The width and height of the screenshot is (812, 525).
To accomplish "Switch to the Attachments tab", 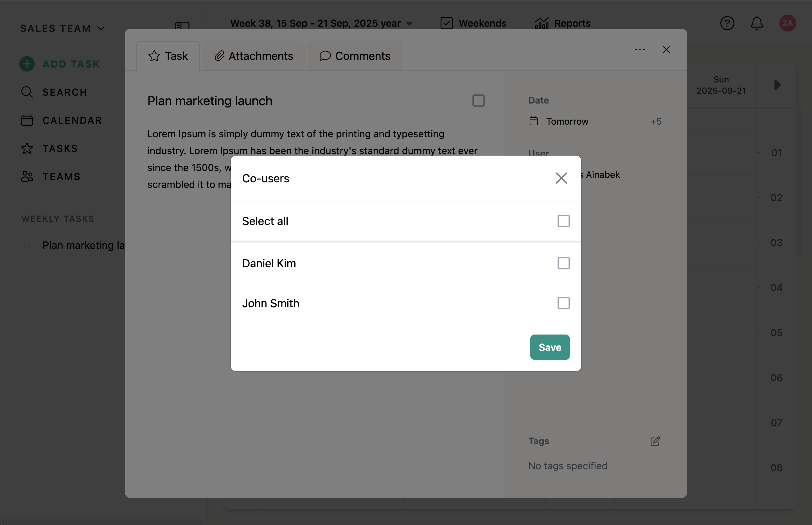I will click(x=254, y=56).
